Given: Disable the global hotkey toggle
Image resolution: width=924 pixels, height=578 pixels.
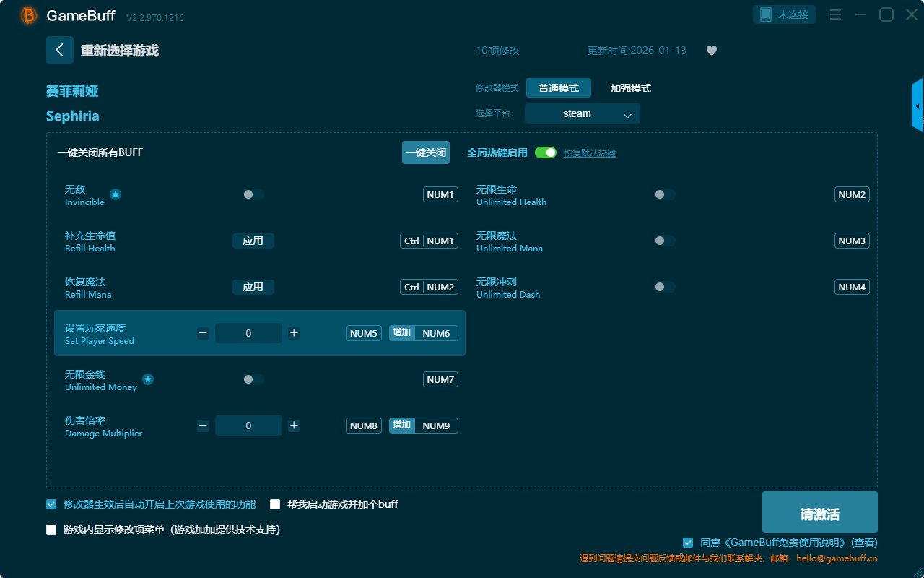Looking at the screenshot, I should pyautogui.click(x=546, y=152).
